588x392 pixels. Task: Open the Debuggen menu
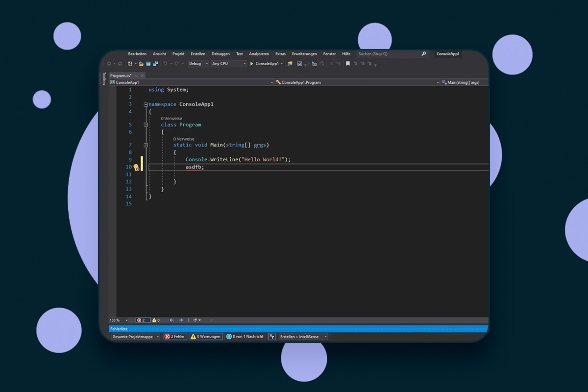pos(220,54)
